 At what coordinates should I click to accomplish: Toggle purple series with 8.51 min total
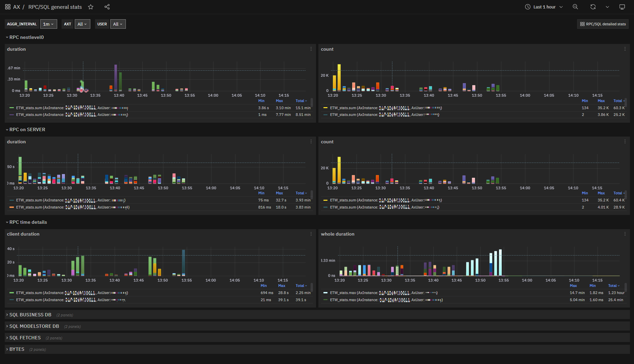click(x=72, y=115)
